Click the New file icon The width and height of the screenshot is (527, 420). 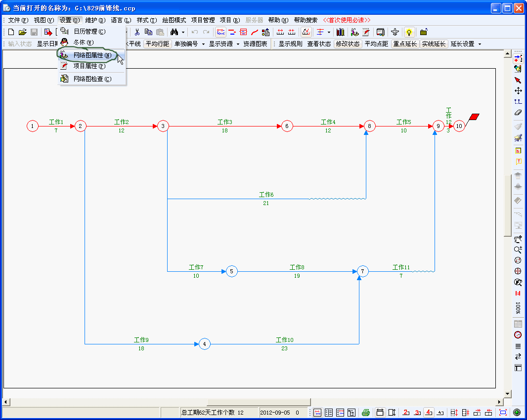pyautogui.click(x=11, y=32)
